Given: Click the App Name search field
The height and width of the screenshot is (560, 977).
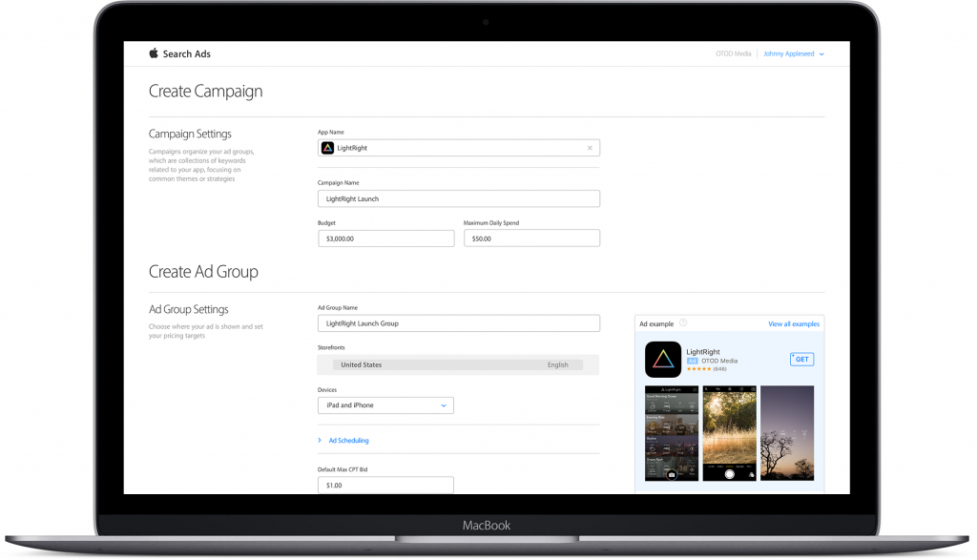Looking at the screenshot, I should pyautogui.click(x=459, y=148).
